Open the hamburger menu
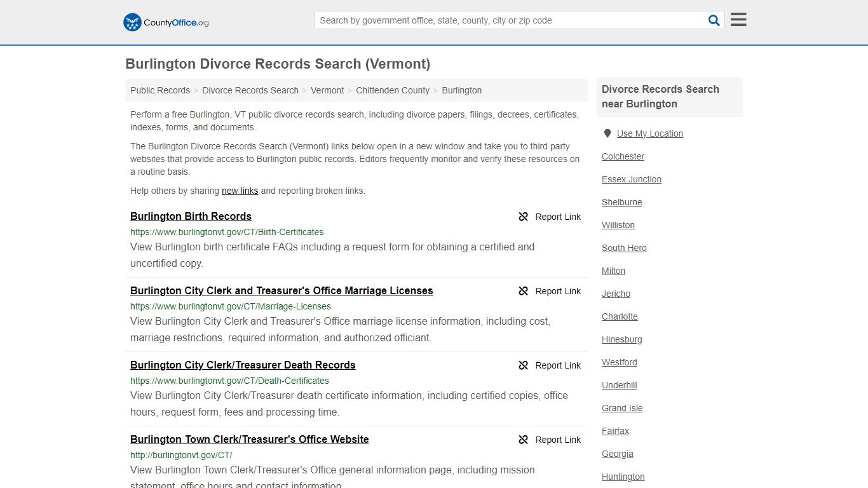This screenshot has width=868, height=488. pos(738,20)
